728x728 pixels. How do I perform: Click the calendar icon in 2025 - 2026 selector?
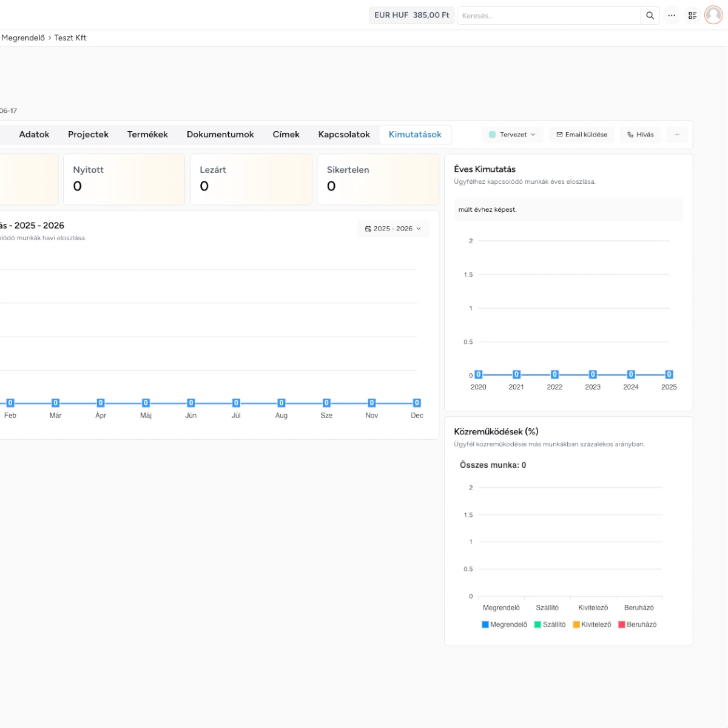368,229
